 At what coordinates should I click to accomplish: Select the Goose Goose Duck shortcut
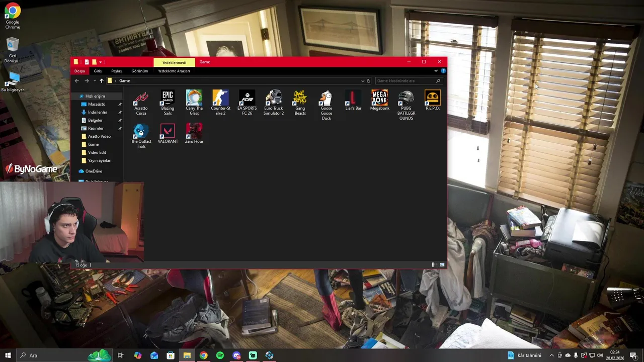pos(327,105)
